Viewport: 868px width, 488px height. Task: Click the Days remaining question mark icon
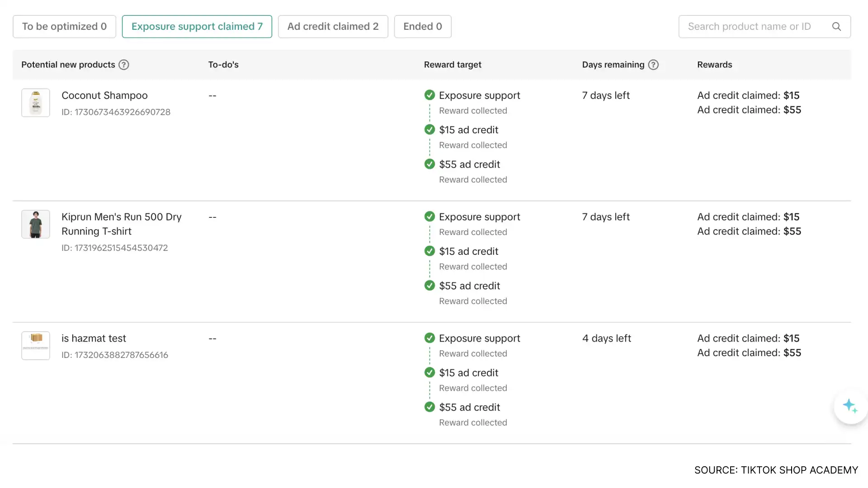coord(654,65)
